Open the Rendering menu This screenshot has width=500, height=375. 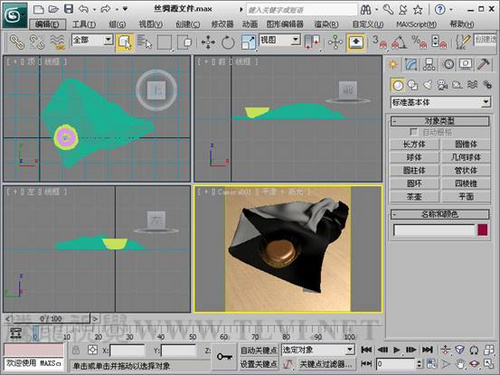(326, 24)
